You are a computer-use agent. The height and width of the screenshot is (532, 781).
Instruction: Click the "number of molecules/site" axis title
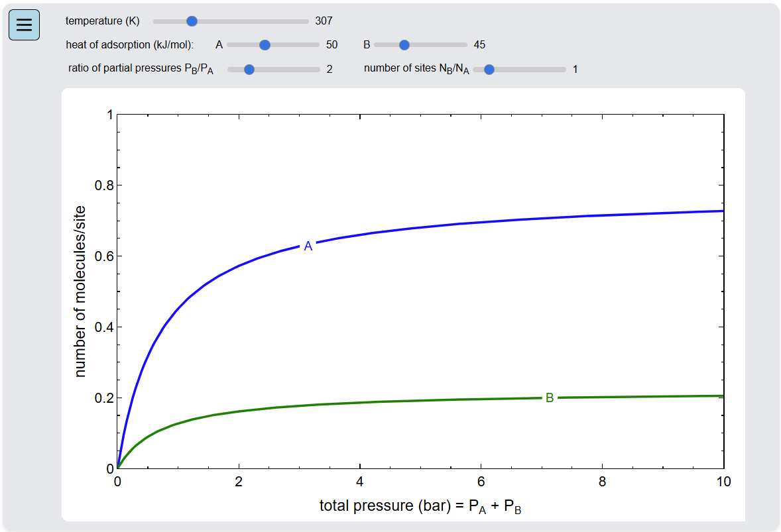[x=80, y=292]
